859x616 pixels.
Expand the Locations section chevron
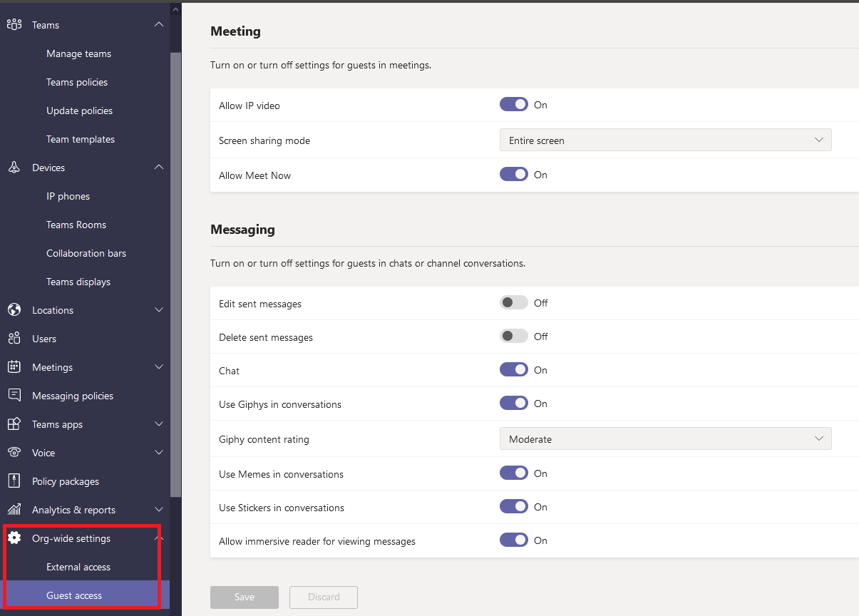coord(159,310)
